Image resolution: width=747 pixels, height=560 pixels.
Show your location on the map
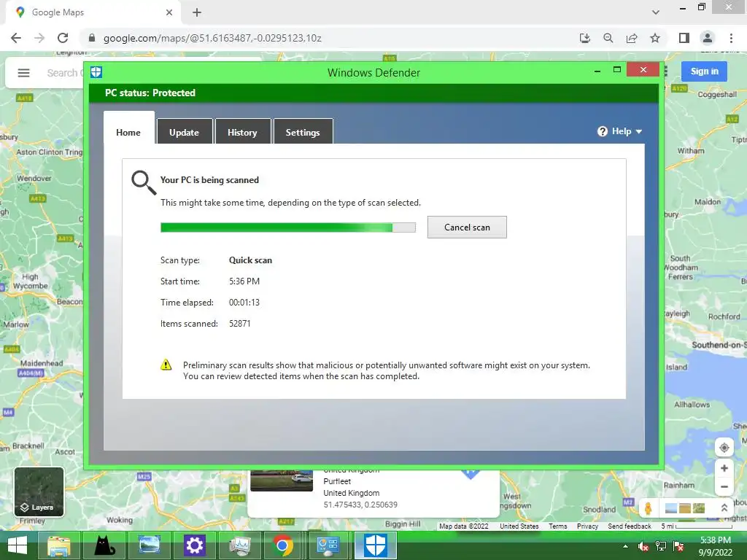pyautogui.click(x=724, y=448)
